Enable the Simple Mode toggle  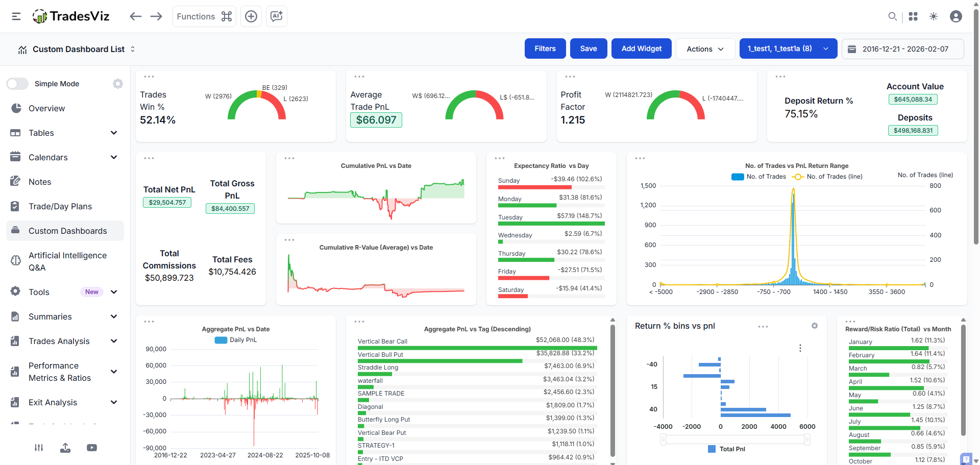click(18, 84)
